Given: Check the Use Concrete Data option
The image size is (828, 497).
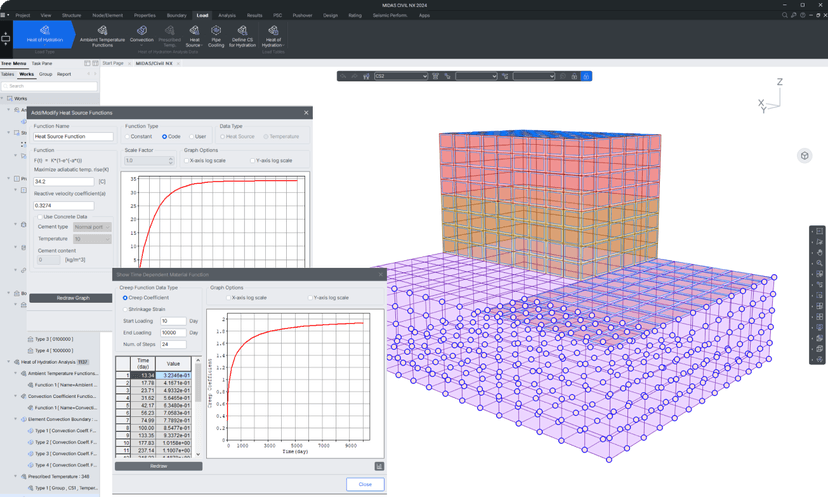Looking at the screenshot, I should (x=38, y=216).
